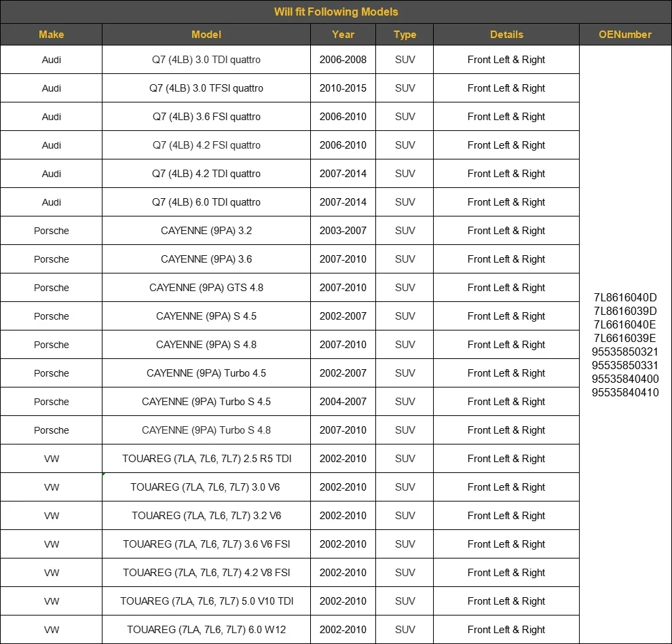Click 'CAYENNE (9PA) GTS 4.8' cell

[x=206, y=288]
